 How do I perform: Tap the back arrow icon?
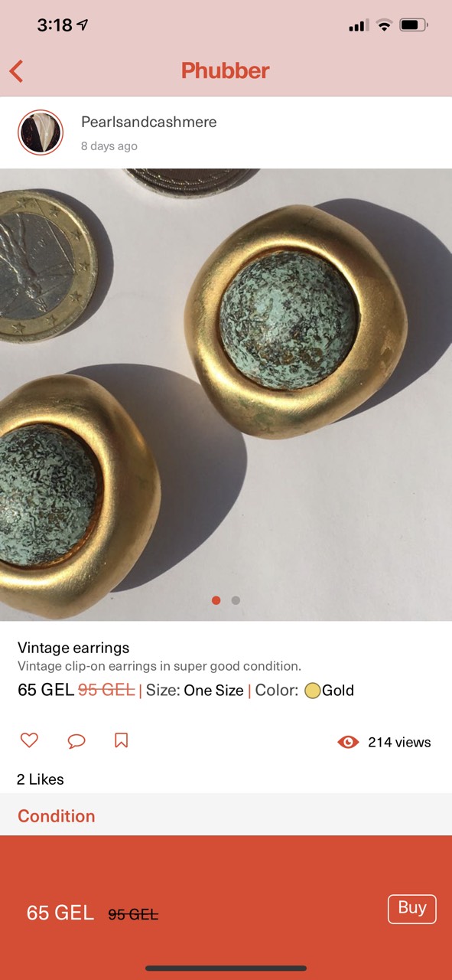pos(17,71)
